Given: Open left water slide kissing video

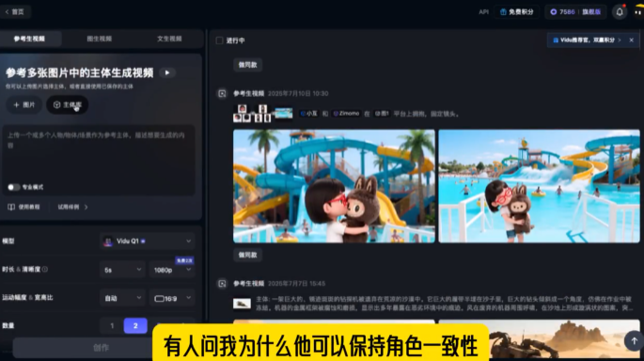Looking at the screenshot, I should point(334,186).
